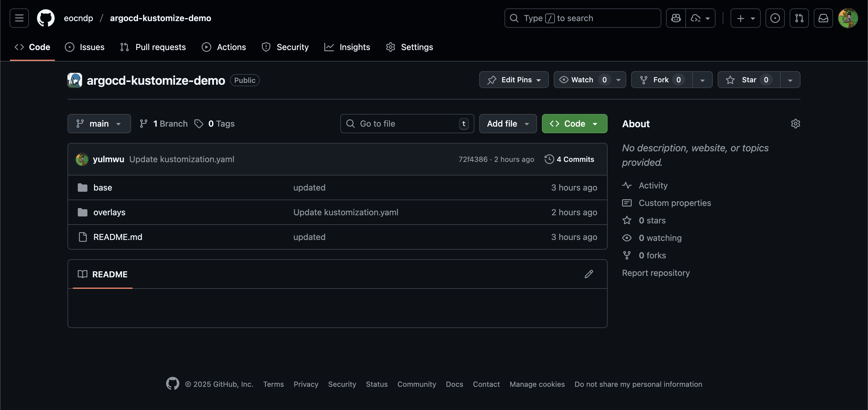Screen dimensions: 868x410
Task: Open the Add file dropdown
Action: (508, 124)
